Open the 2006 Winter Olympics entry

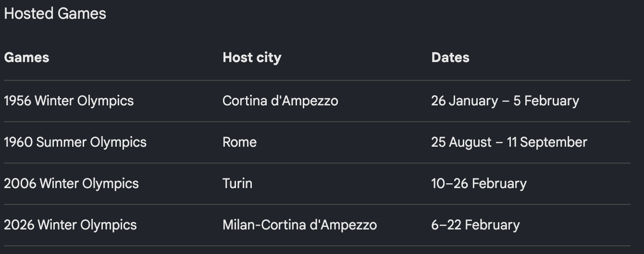pos(71,184)
